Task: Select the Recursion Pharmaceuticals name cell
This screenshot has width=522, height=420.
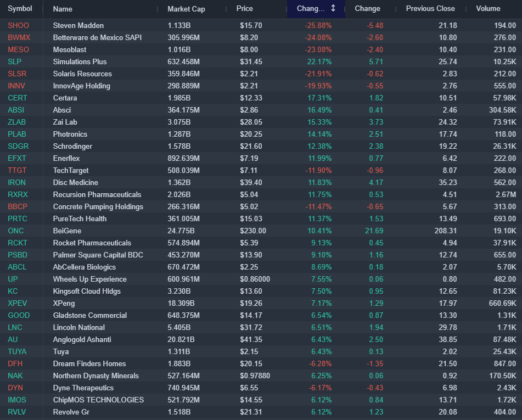Action: tap(97, 194)
